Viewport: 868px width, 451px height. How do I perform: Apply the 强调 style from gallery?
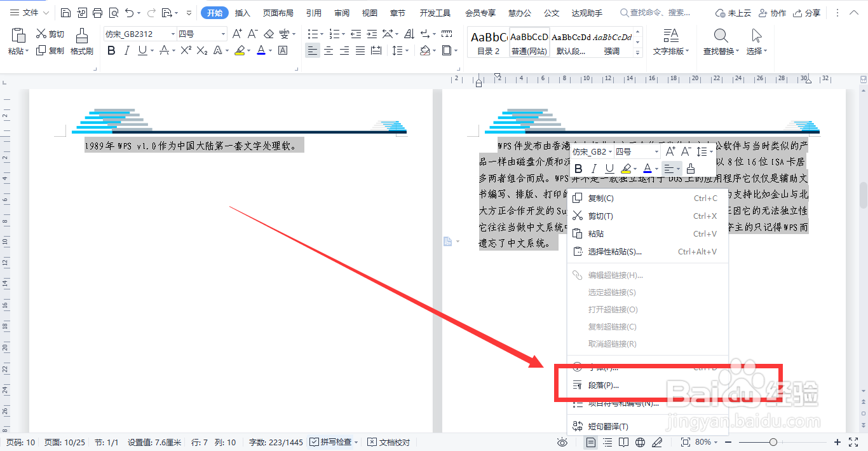click(612, 43)
